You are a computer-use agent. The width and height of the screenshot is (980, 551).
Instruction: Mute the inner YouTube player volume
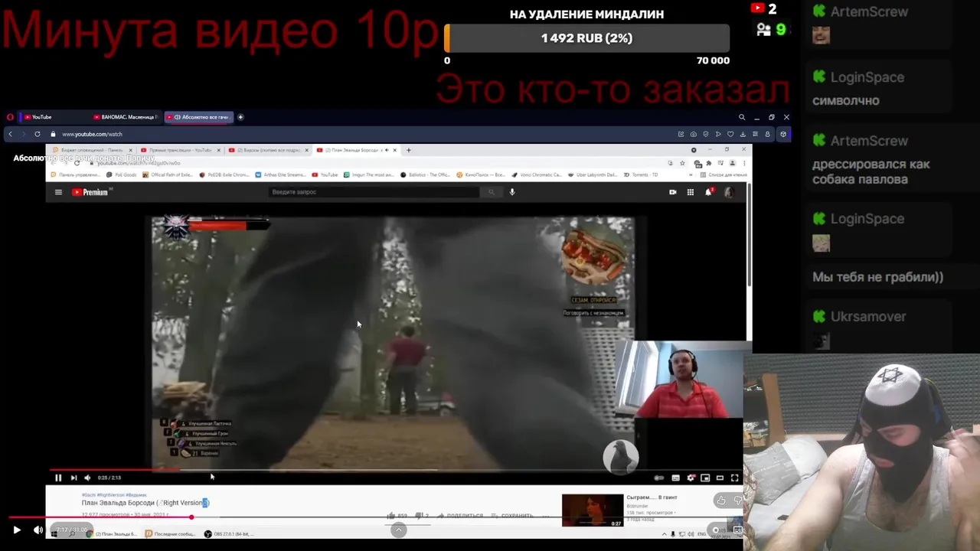click(x=87, y=478)
